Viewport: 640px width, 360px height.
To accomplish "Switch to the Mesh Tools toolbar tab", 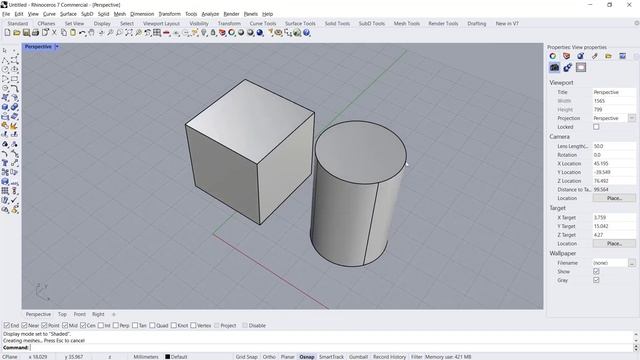I will tap(407, 24).
